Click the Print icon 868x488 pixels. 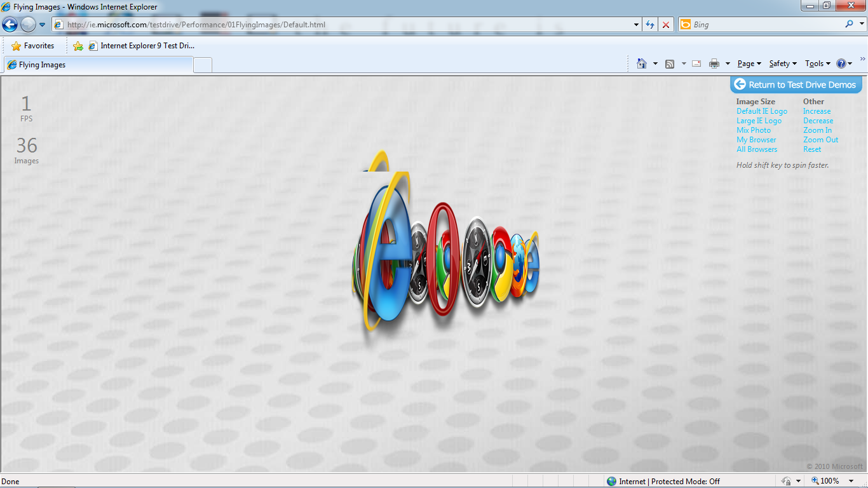tap(715, 64)
